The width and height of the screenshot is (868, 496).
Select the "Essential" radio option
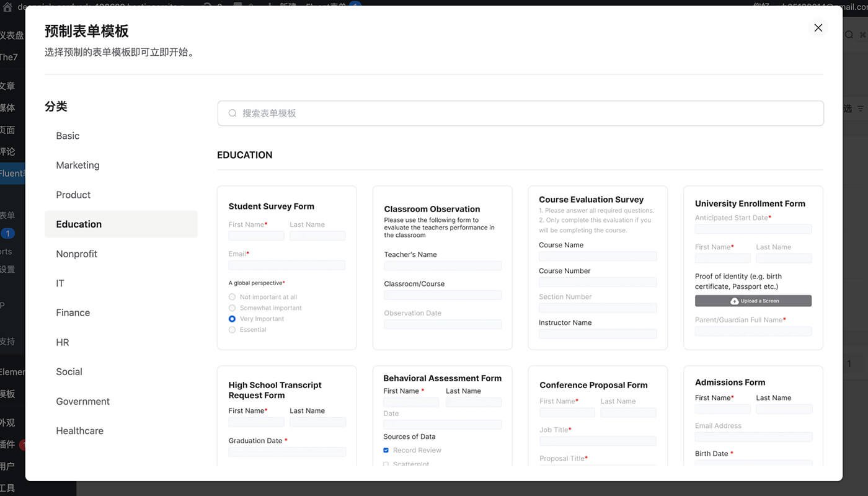[232, 330]
